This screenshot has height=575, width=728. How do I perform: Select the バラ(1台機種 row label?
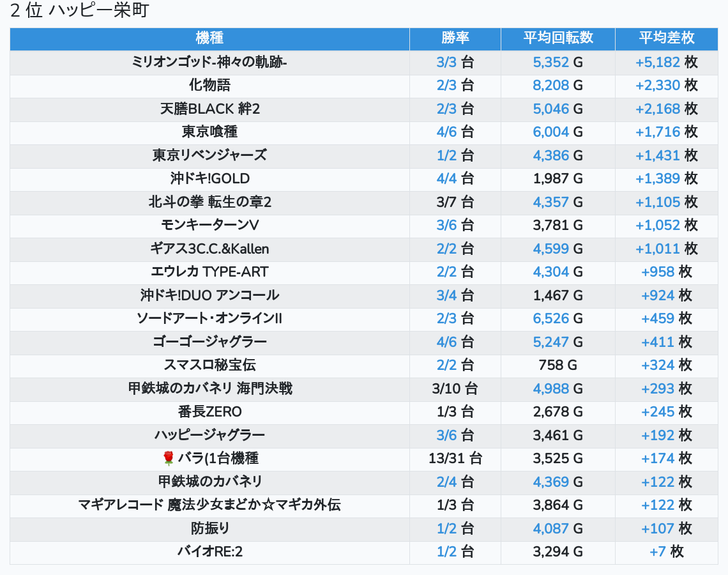[218, 459]
